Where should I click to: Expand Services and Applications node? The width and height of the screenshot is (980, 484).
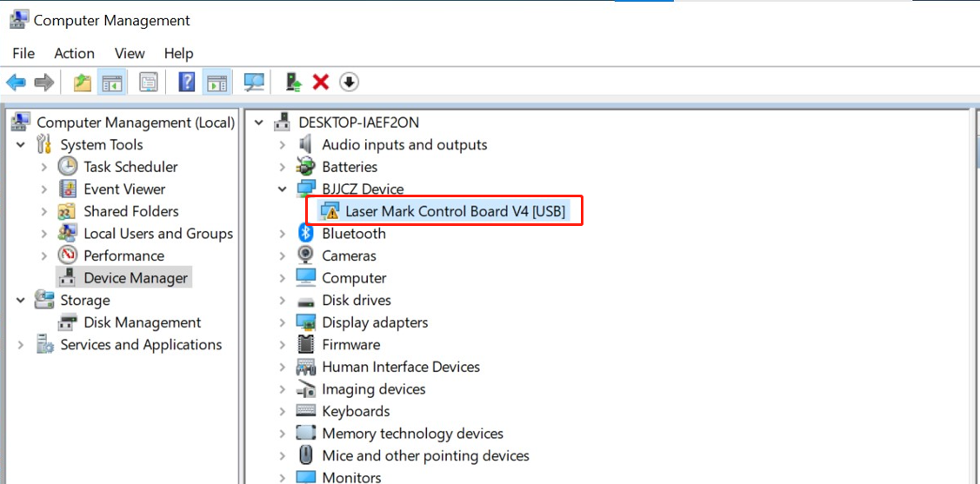coord(21,345)
